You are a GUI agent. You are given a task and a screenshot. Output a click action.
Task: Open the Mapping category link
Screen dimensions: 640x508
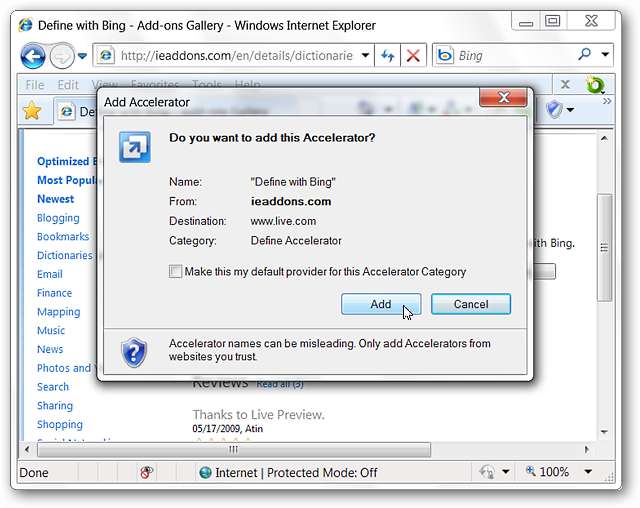(x=58, y=312)
